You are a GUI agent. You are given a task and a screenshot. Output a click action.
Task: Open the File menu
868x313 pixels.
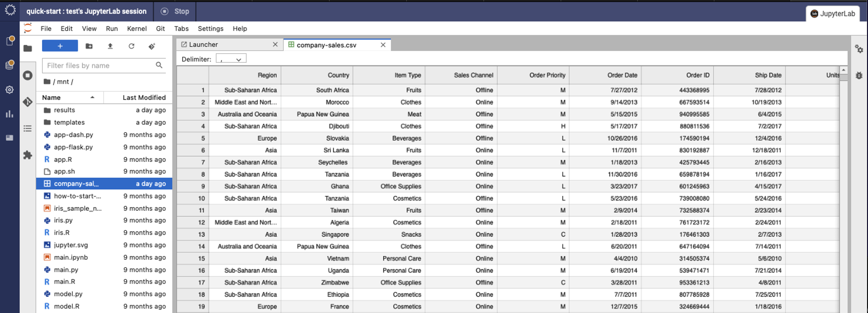coord(46,28)
